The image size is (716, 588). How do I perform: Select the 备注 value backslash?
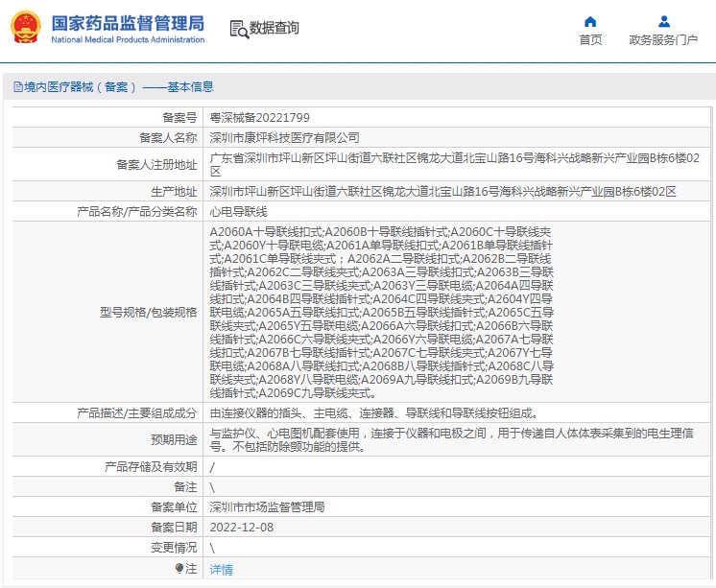click(212, 487)
